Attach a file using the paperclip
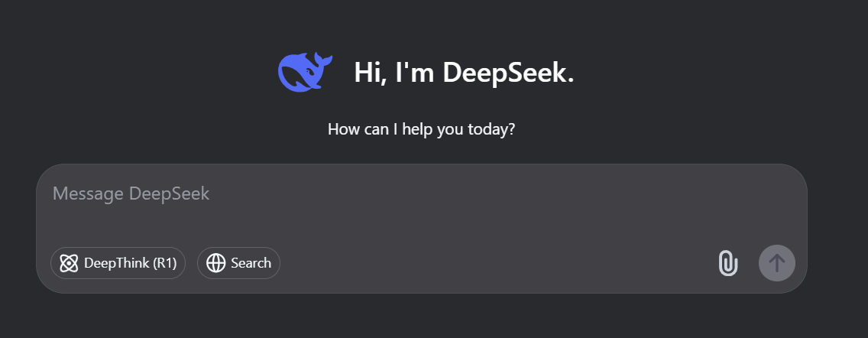 [x=728, y=263]
